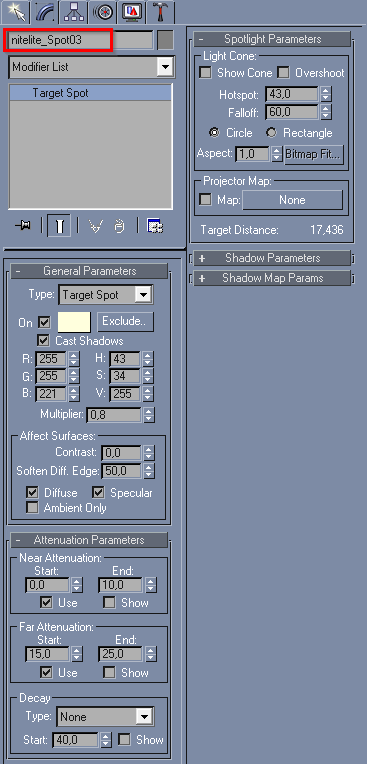Click the Aspect value field
The height and width of the screenshot is (764, 367).
[252, 154]
